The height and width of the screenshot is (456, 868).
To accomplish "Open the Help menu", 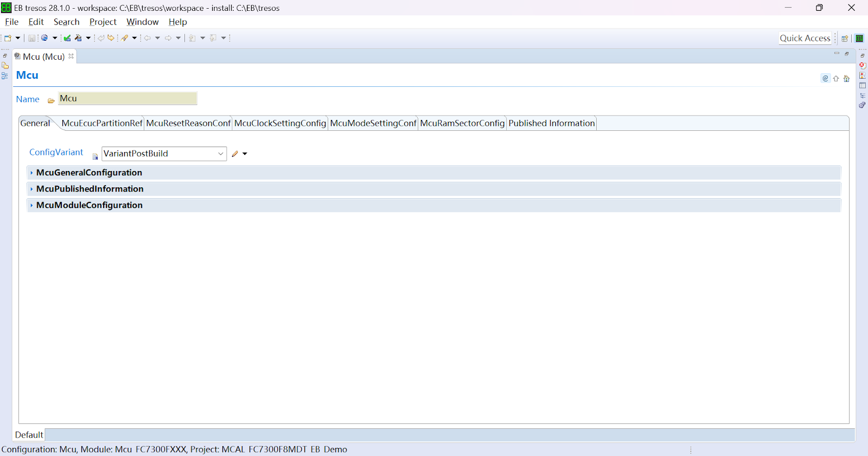I will (x=177, y=22).
